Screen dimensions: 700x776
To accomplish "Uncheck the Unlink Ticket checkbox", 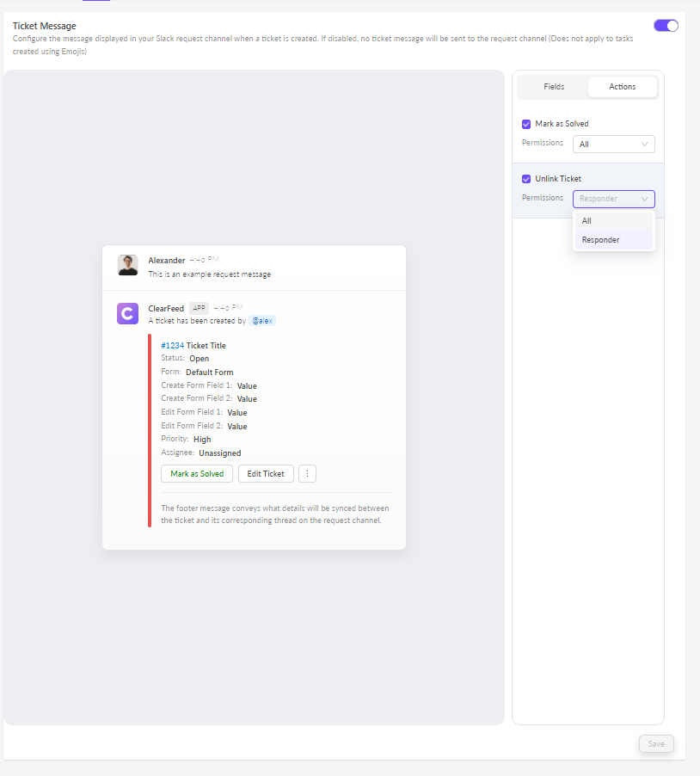I will tap(526, 179).
